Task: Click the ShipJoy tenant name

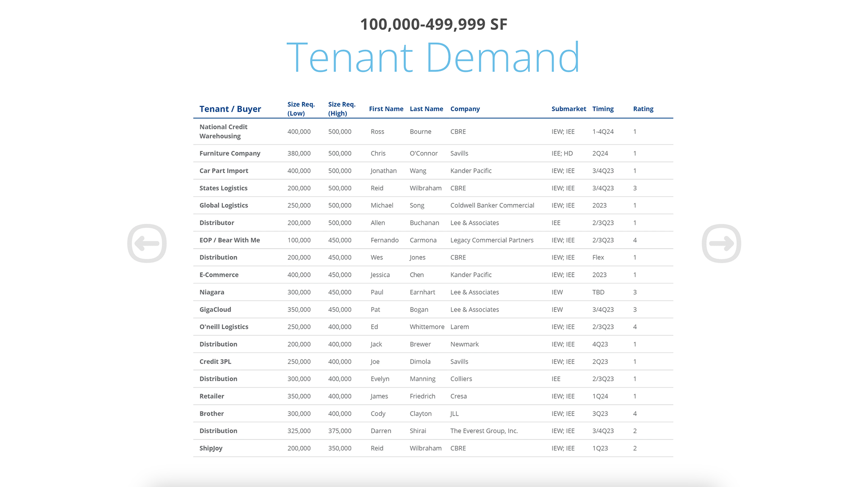Action: tap(211, 449)
